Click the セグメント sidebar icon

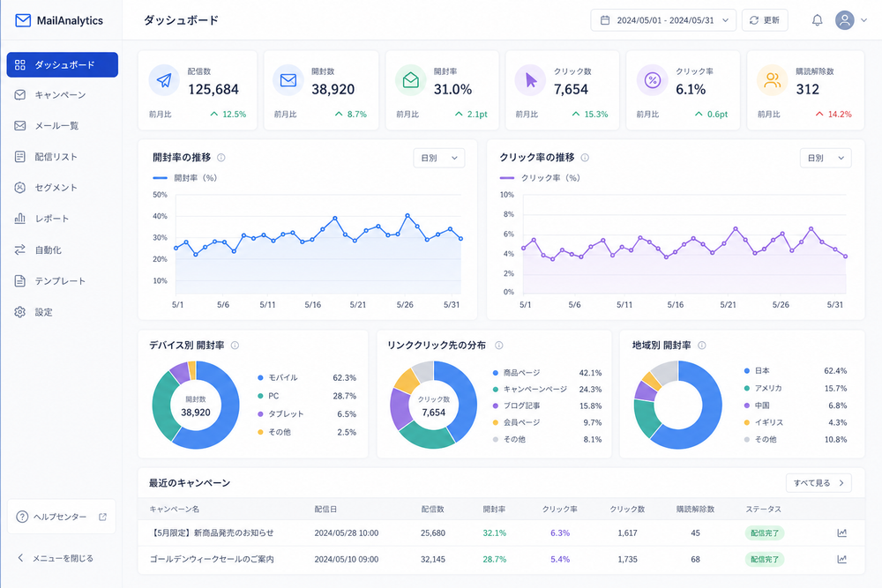pos(19,188)
